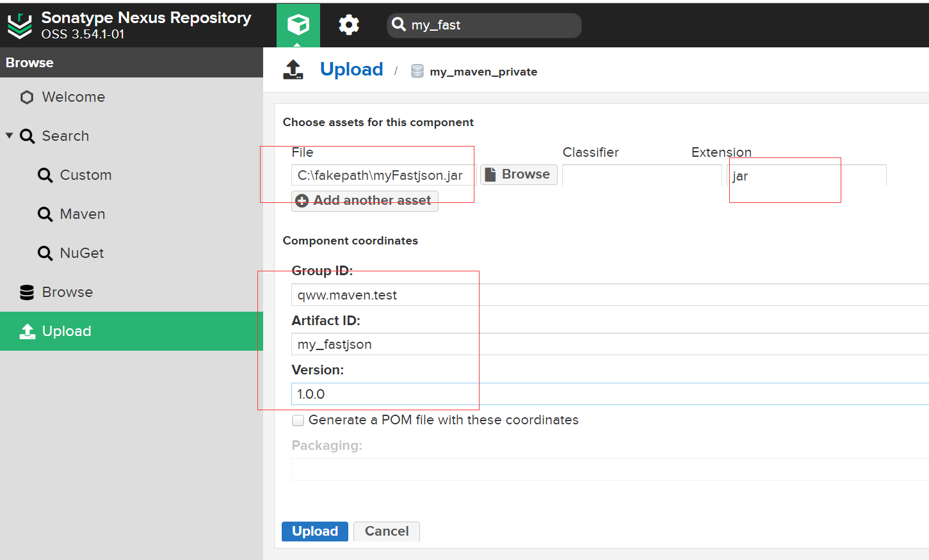Click the Maven search magnifier icon
The height and width of the screenshot is (560, 929).
[45, 214]
